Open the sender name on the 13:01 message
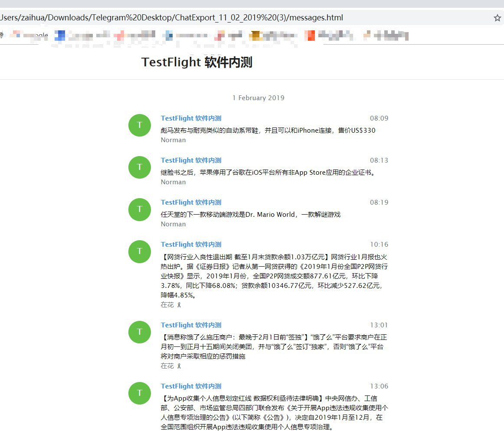This screenshot has width=504, height=431. (x=191, y=325)
